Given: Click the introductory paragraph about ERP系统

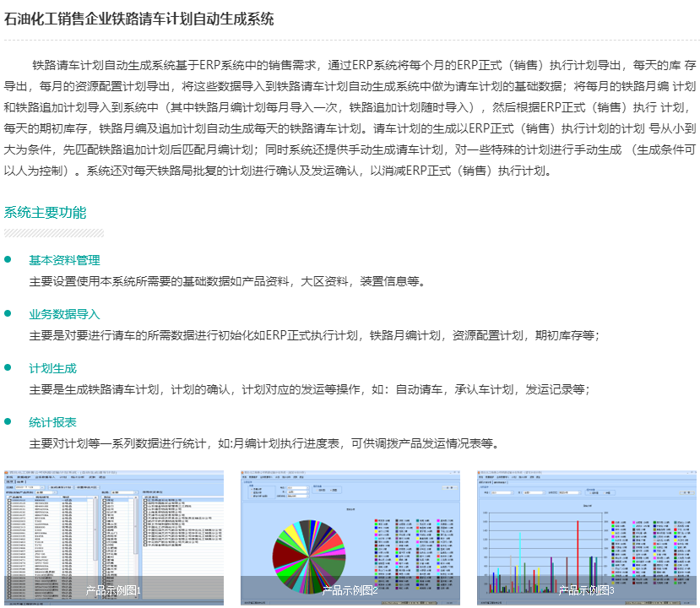Looking at the screenshot, I should (x=350, y=117).
